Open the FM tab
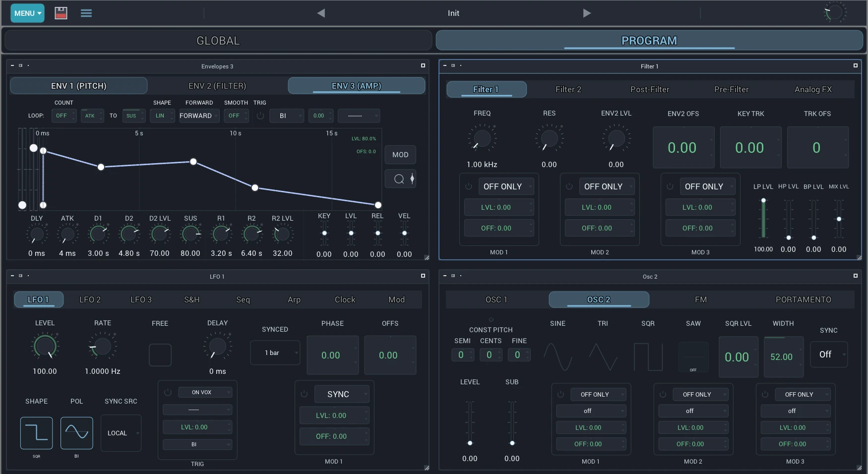Viewport: 868px width, 474px height. (x=701, y=299)
